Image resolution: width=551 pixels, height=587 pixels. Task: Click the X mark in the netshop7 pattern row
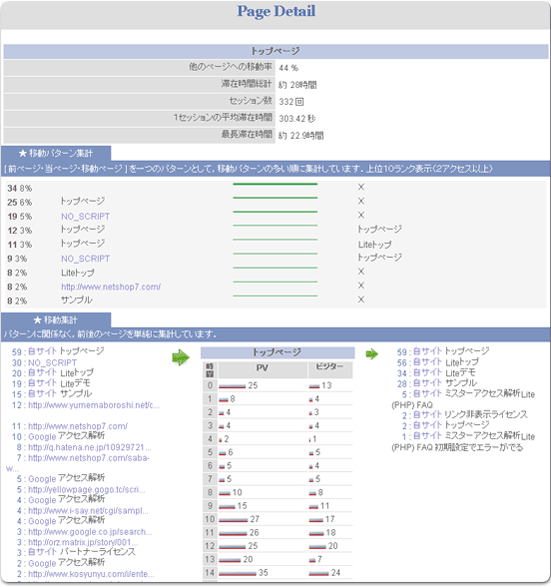click(361, 286)
